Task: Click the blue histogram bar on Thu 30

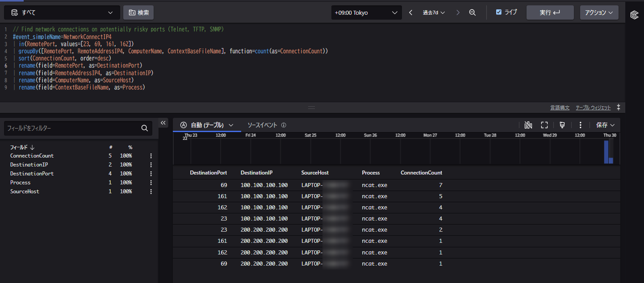Action: [x=606, y=152]
